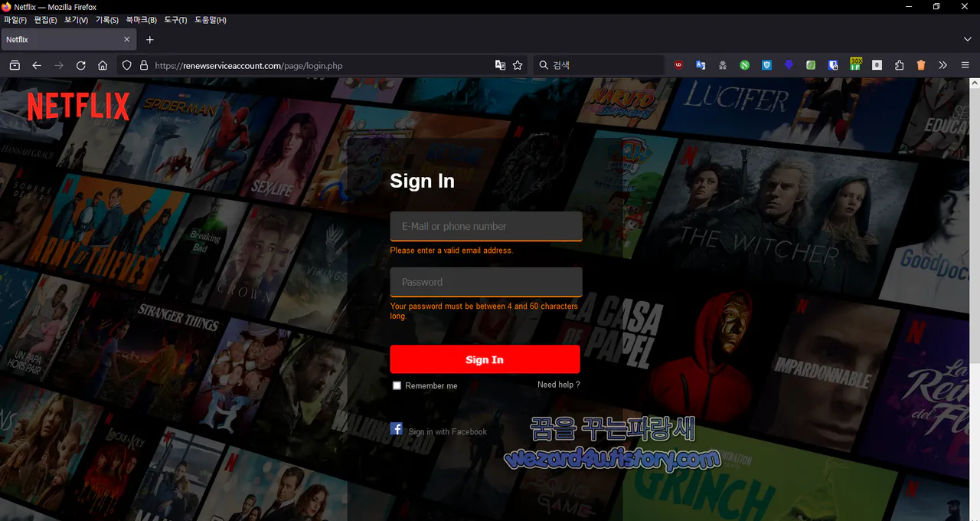
Task: Open the purple download arrow extension
Action: pos(789,66)
